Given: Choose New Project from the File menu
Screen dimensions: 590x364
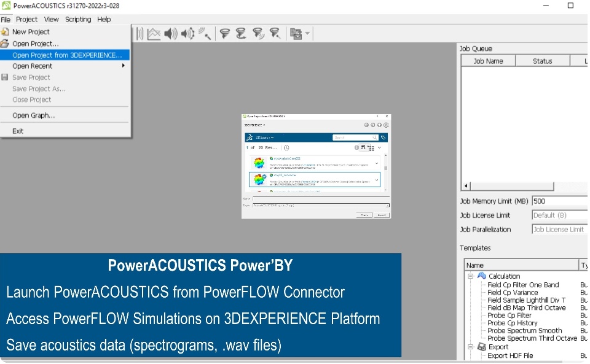Looking at the screenshot, I should (65, 32).
